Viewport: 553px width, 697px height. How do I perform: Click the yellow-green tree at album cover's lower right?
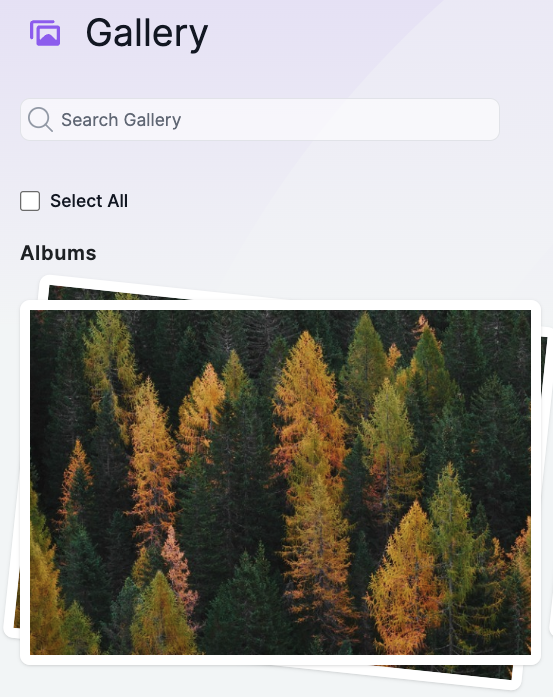pyautogui.click(x=451, y=533)
